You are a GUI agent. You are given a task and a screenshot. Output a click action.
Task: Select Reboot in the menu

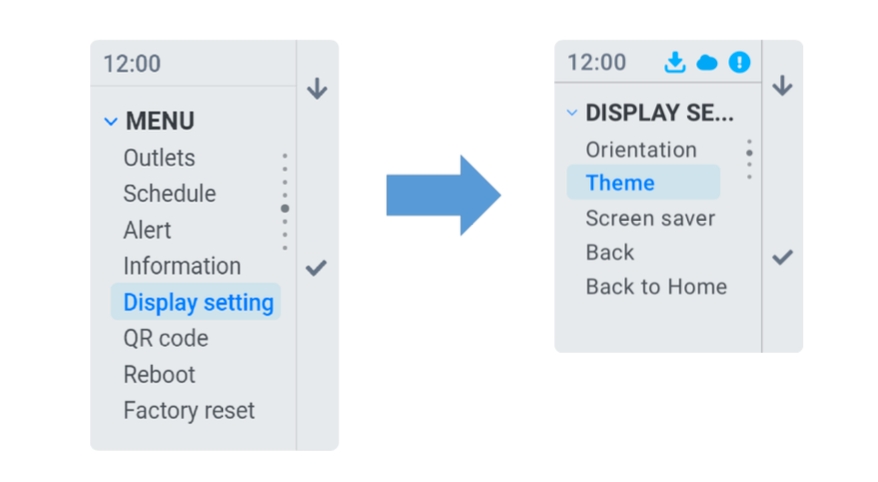(x=159, y=374)
